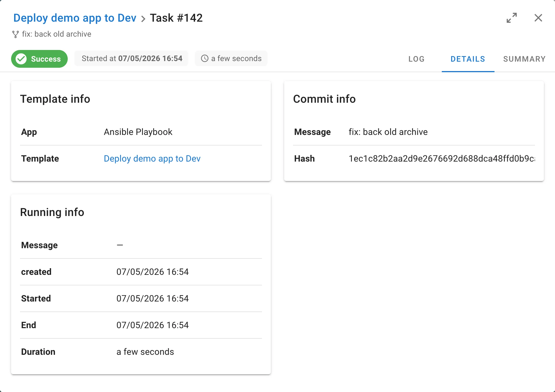Click the Template label in Template info

pos(40,159)
